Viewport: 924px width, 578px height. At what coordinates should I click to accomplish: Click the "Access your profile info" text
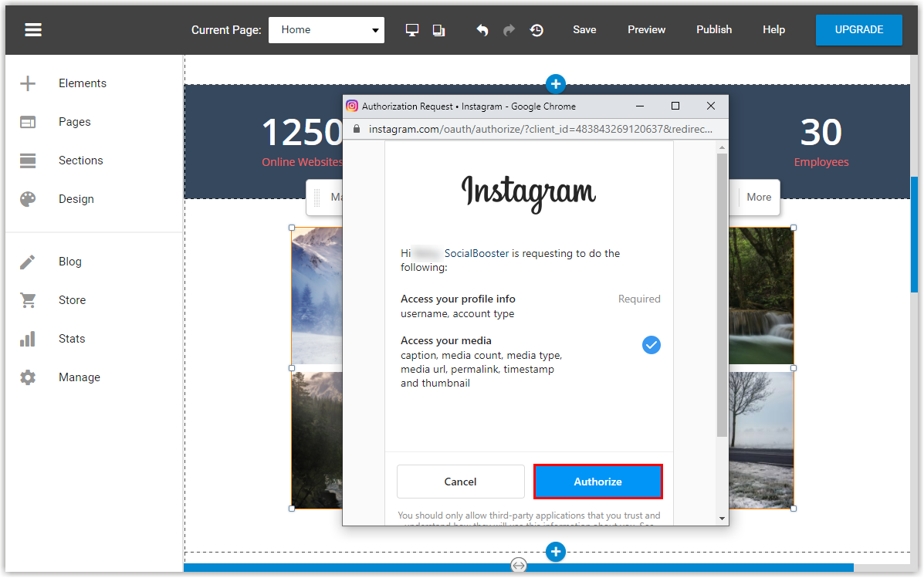click(458, 299)
